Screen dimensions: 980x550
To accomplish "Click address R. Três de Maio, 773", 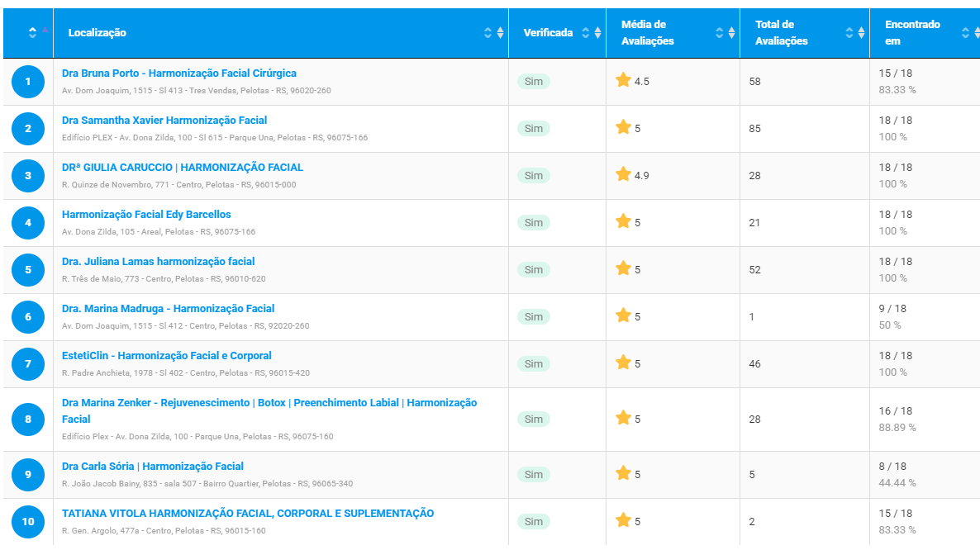I will pos(164,279).
